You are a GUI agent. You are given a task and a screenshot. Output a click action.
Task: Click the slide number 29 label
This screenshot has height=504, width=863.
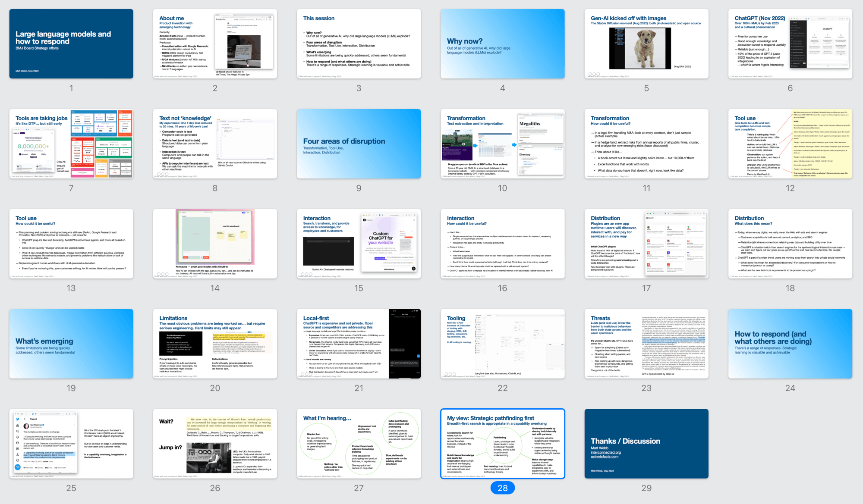tap(646, 488)
